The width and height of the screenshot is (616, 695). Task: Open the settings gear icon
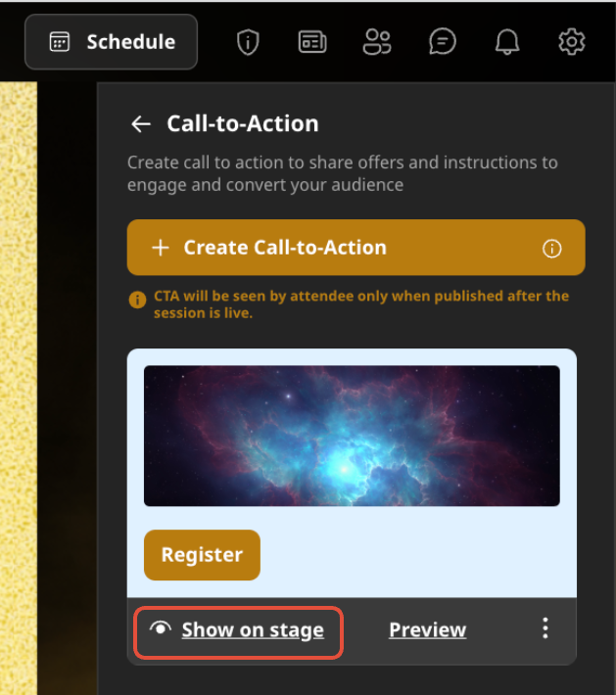[x=572, y=42]
